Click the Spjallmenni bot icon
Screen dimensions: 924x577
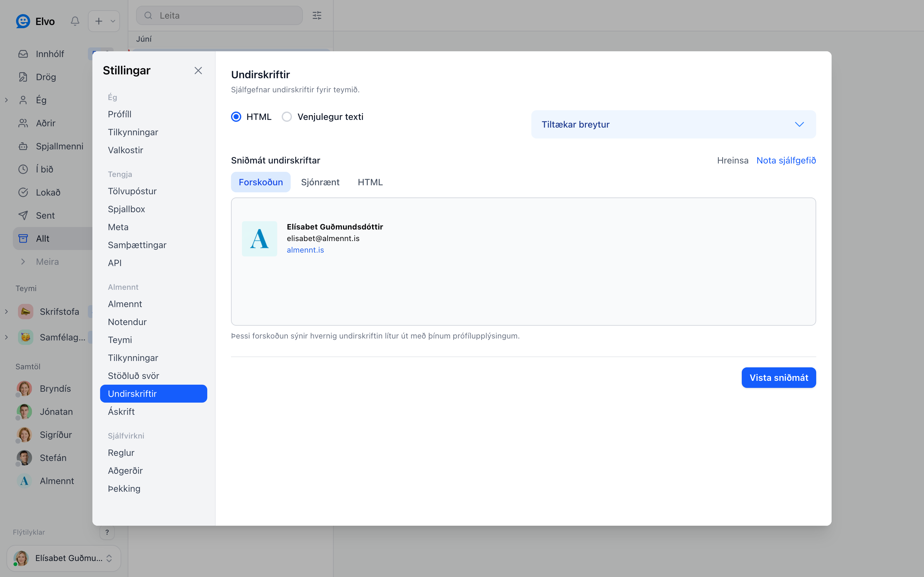pos(23,146)
